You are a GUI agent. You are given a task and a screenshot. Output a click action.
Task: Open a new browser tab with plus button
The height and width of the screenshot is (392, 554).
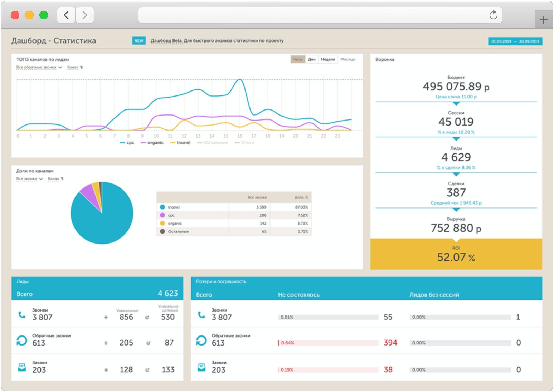pos(543,20)
